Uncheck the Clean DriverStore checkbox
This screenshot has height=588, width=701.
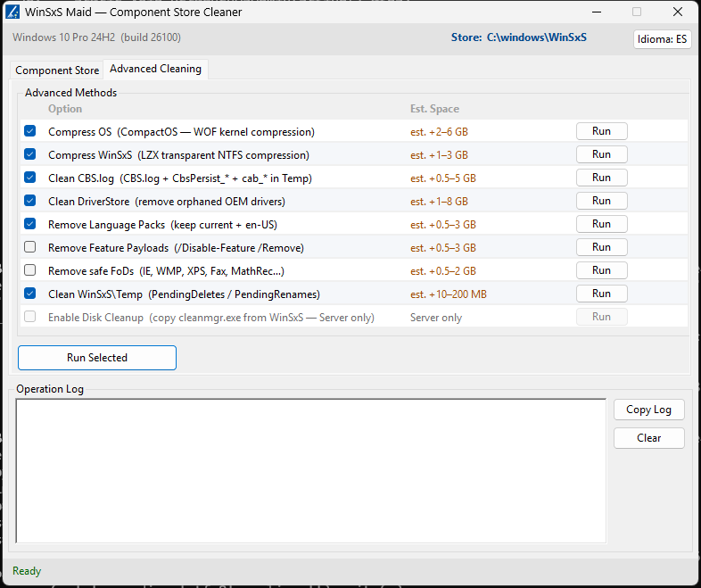point(30,201)
